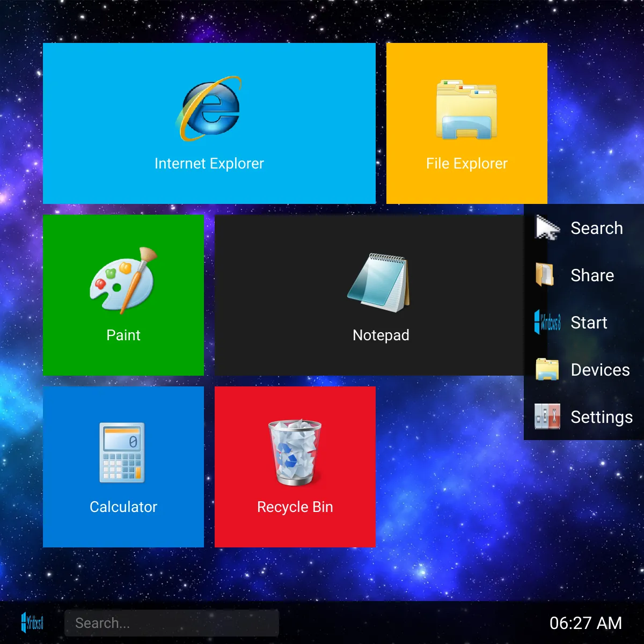
Task: Click the folder icon beside Share charm
Action: pyautogui.click(x=546, y=275)
